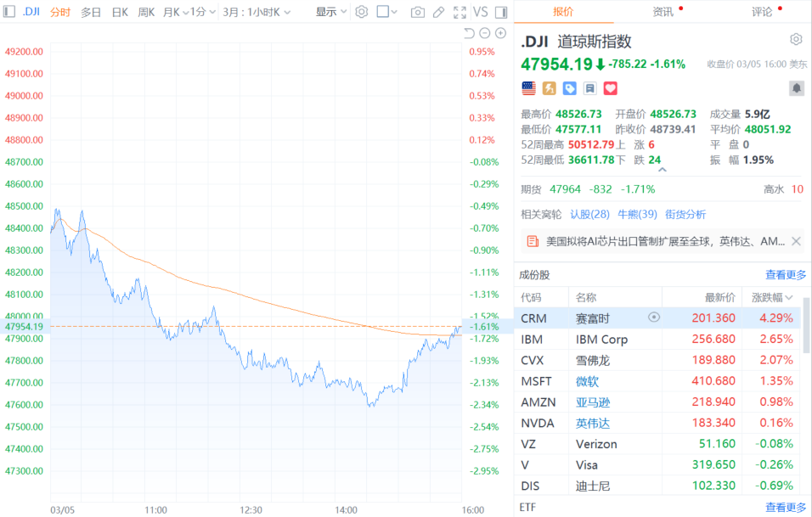Zoom in chart with plus icon

pyautogui.click(x=502, y=33)
